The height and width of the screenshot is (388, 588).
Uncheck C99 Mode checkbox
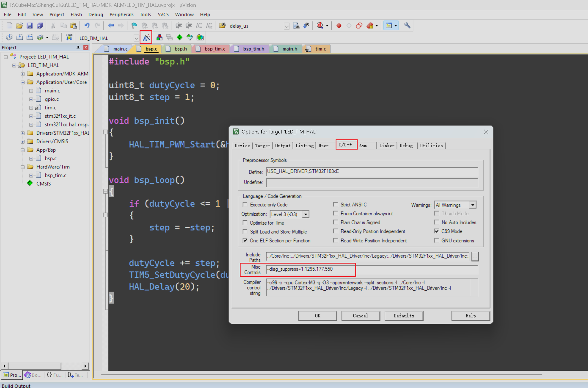pyautogui.click(x=437, y=231)
